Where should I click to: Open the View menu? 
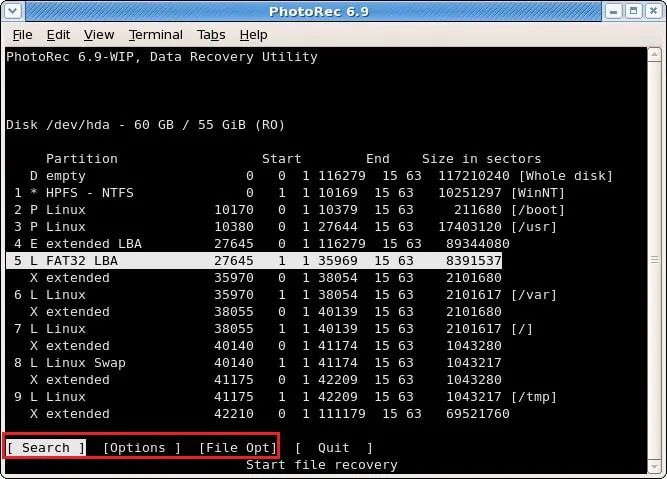tap(99, 34)
